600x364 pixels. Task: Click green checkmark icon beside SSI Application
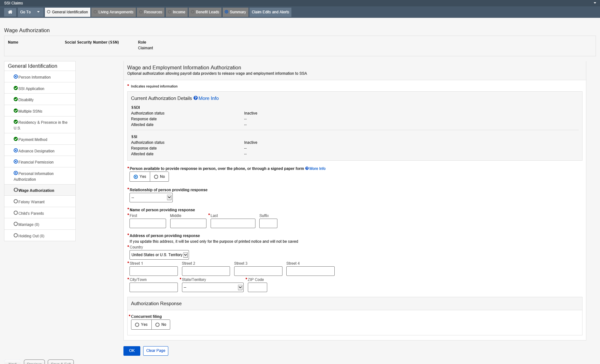click(x=16, y=88)
